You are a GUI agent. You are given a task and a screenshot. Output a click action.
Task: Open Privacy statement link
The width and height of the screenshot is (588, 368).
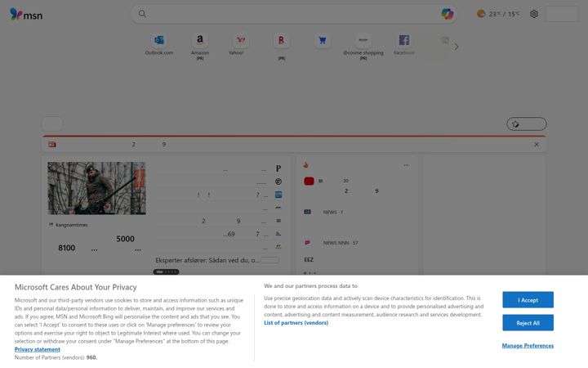[x=37, y=350]
